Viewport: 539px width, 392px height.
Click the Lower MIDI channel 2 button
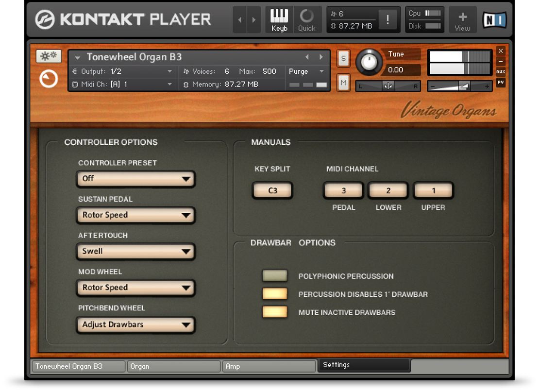pyautogui.click(x=388, y=190)
